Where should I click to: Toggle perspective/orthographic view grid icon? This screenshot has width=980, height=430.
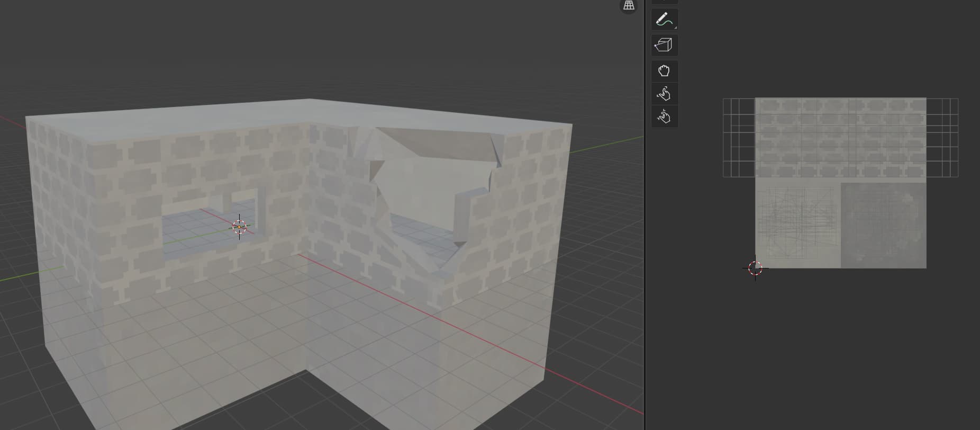(629, 6)
